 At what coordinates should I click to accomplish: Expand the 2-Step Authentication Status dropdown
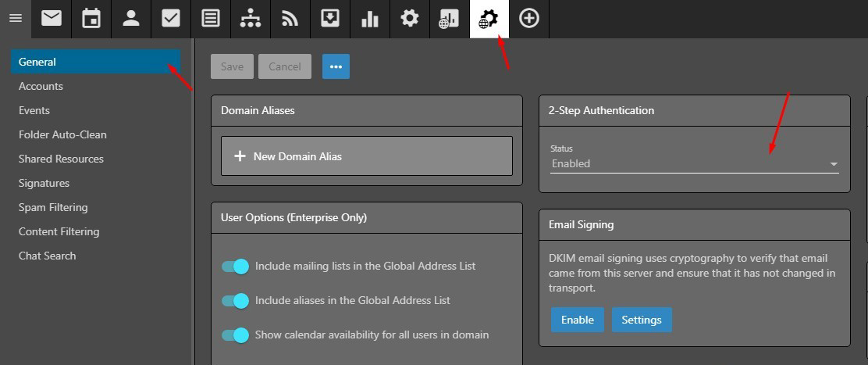tap(694, 164)
